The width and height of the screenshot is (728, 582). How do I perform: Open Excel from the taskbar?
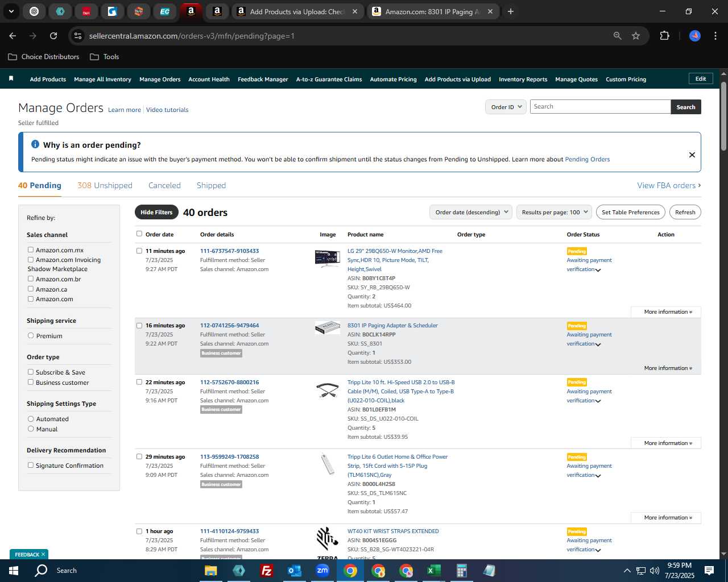pyautogui.click(x=434, y=571)
